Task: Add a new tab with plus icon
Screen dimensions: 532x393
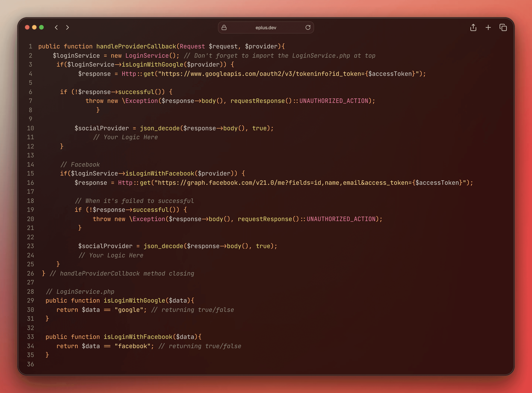Action: [488, 28]
